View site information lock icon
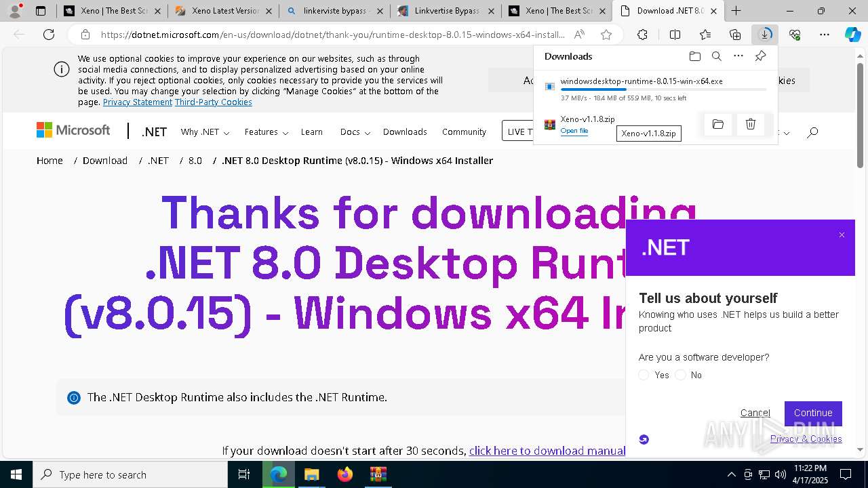The width and height of the screenshot is (868, 488). pyautogui.click(x=85, y=35)
